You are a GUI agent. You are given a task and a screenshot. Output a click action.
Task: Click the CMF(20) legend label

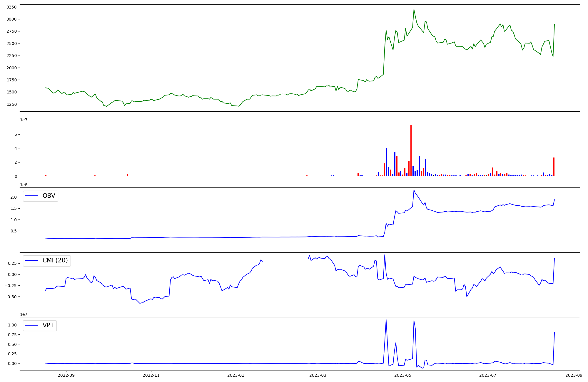point(55,260)
